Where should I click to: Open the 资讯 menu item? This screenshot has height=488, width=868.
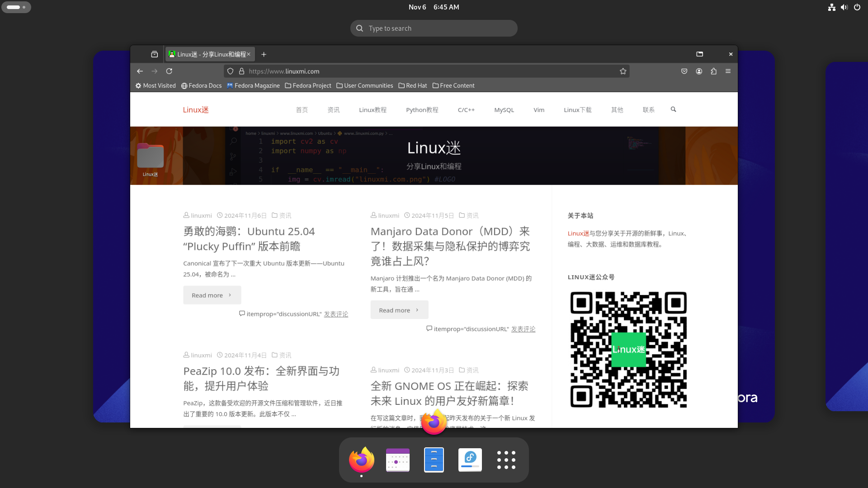coord(333,110)
